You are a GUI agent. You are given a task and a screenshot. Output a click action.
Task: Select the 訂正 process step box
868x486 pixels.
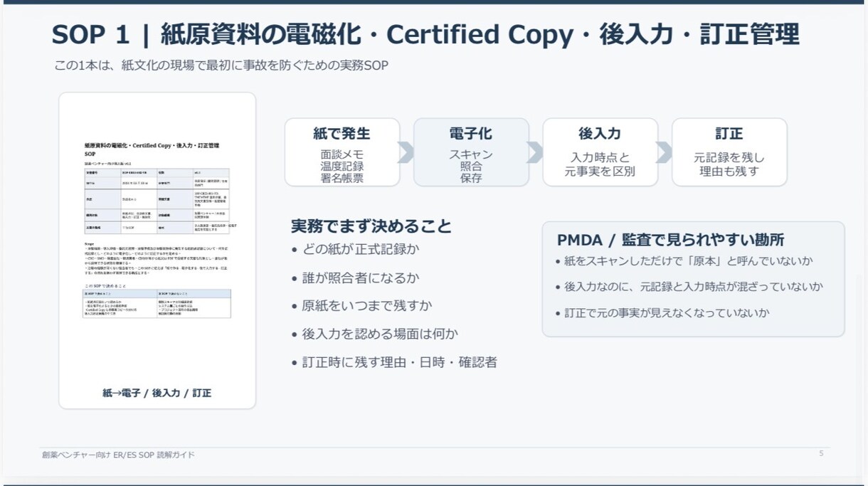729,152
